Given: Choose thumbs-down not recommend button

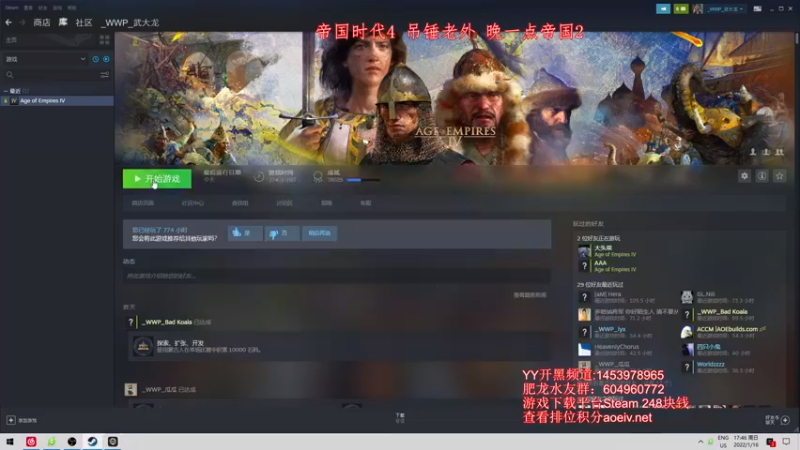Looking at the screenshot, I should [282, 233].
